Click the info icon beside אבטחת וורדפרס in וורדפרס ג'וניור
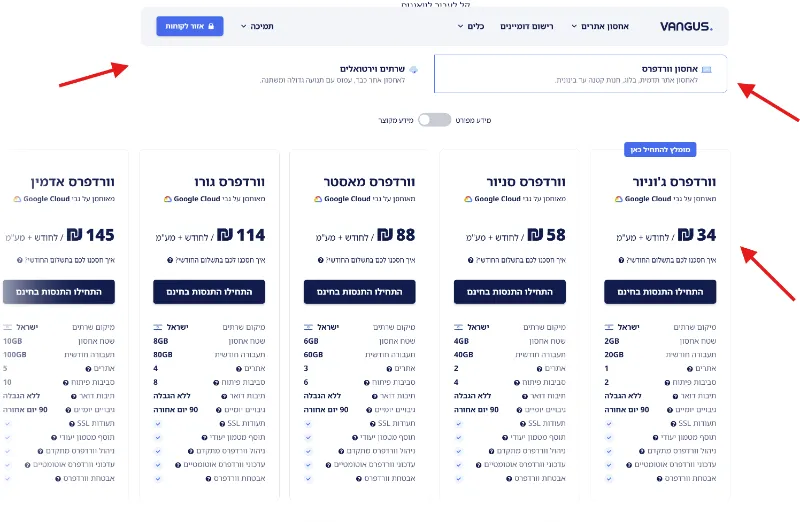 [660, 479]
